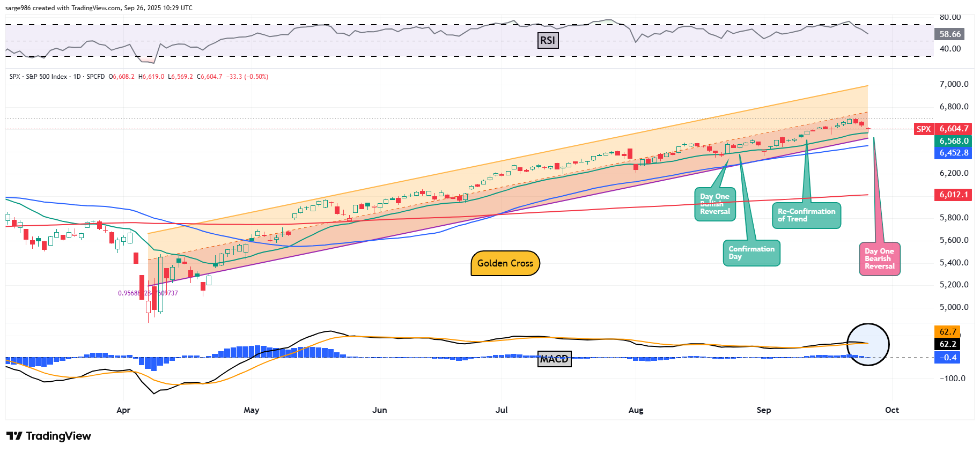The image size is (980, 452).
Task: Click the SPX S&P 500 Index title
Action: (39, 77)
